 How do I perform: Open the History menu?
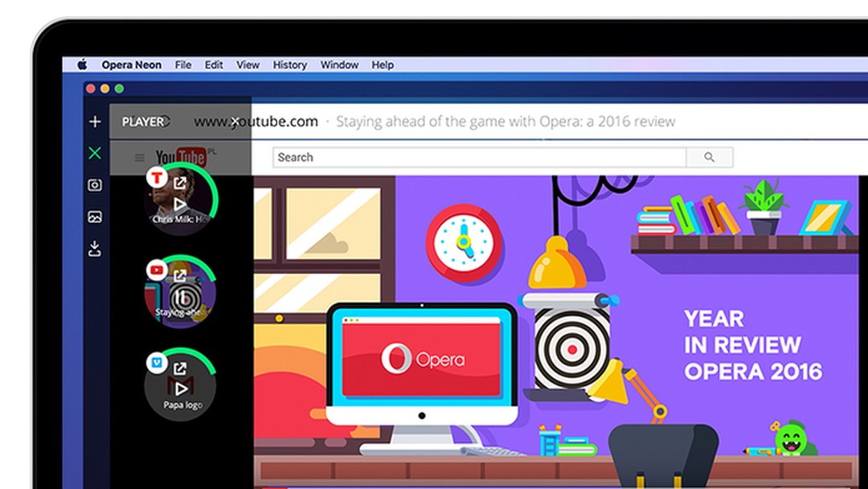coord(289,64)
